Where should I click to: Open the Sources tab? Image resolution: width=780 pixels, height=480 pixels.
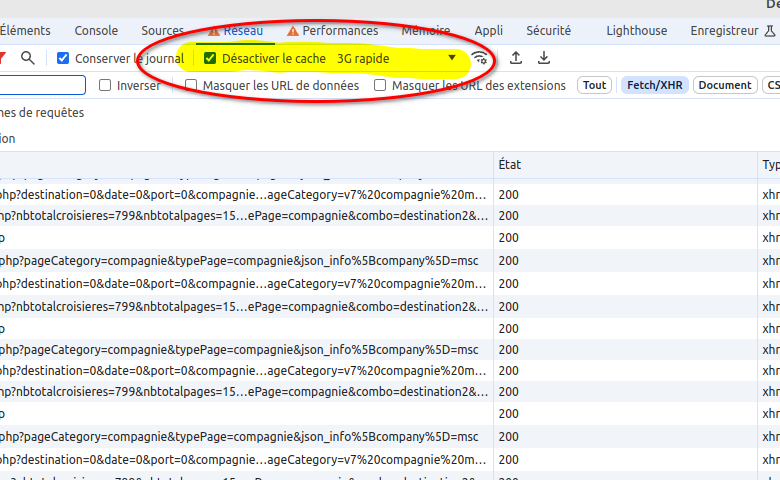click(x=162, y=31)
